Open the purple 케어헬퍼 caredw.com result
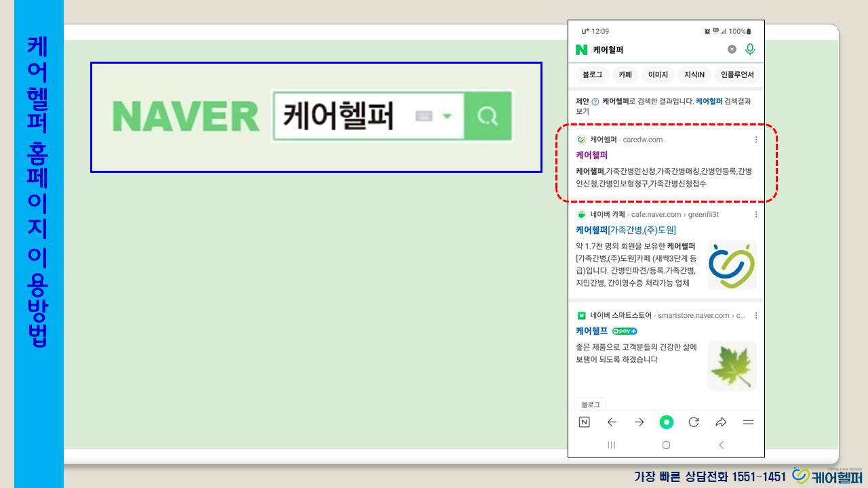The height and width of the screenshot is (488, 868). [x=591, y=155]
